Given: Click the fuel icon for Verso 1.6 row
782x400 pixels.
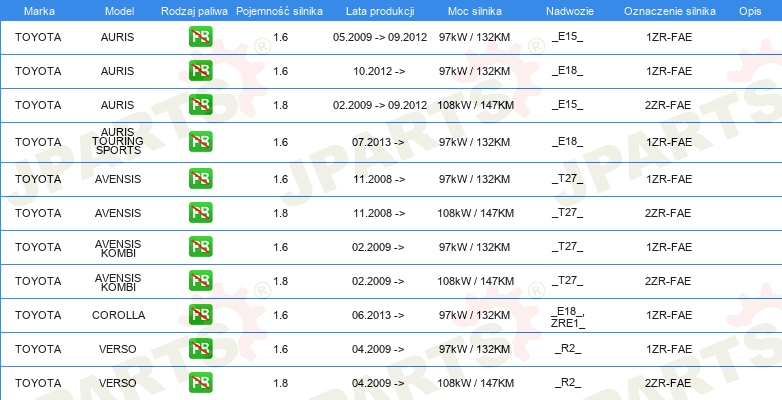Looking at the screenshot, I should coord(200,349).
